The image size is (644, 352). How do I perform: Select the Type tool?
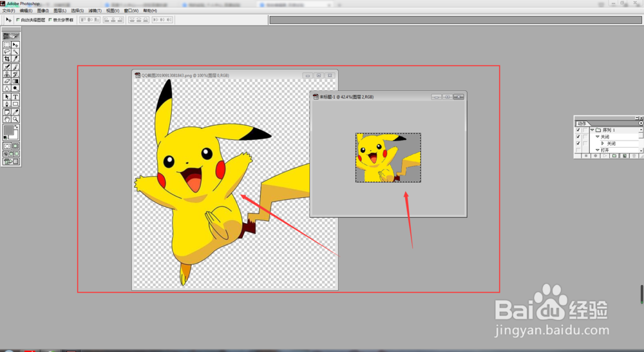click(15, 97)
